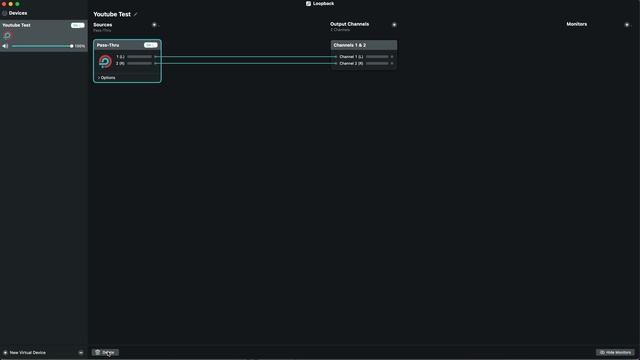Toggle the Youtube Test device on/off switch
640x360 pixels.
point(77,25)
